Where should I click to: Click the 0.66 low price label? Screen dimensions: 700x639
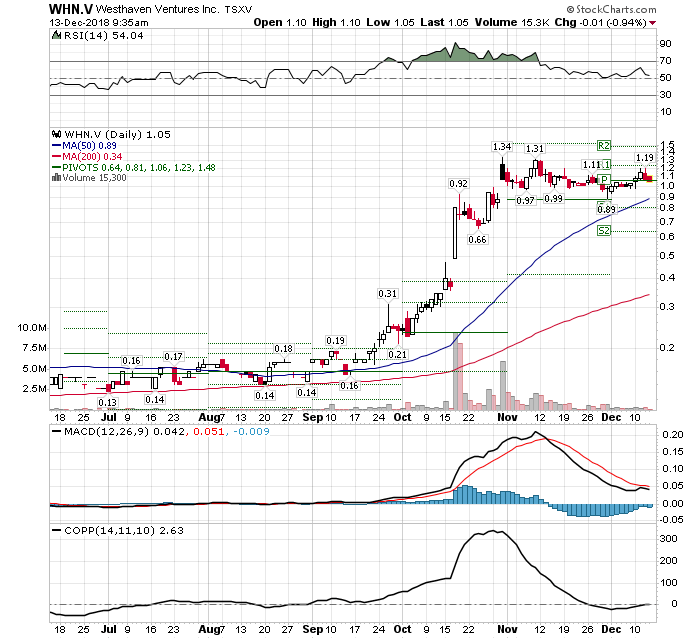click(477, 240)
